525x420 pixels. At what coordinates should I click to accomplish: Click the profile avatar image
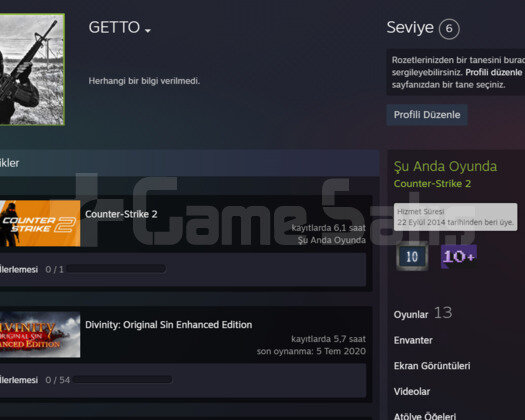pos(32,69)
